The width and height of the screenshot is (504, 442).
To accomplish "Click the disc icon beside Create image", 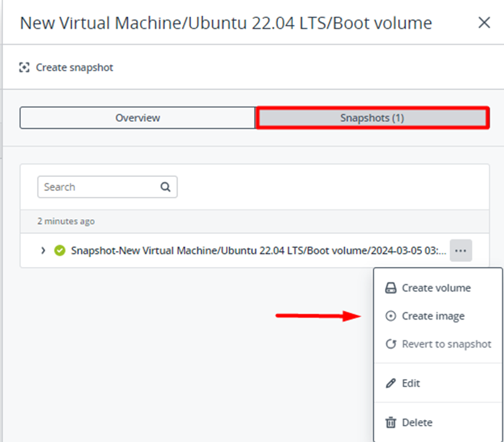I will point(390,317).
